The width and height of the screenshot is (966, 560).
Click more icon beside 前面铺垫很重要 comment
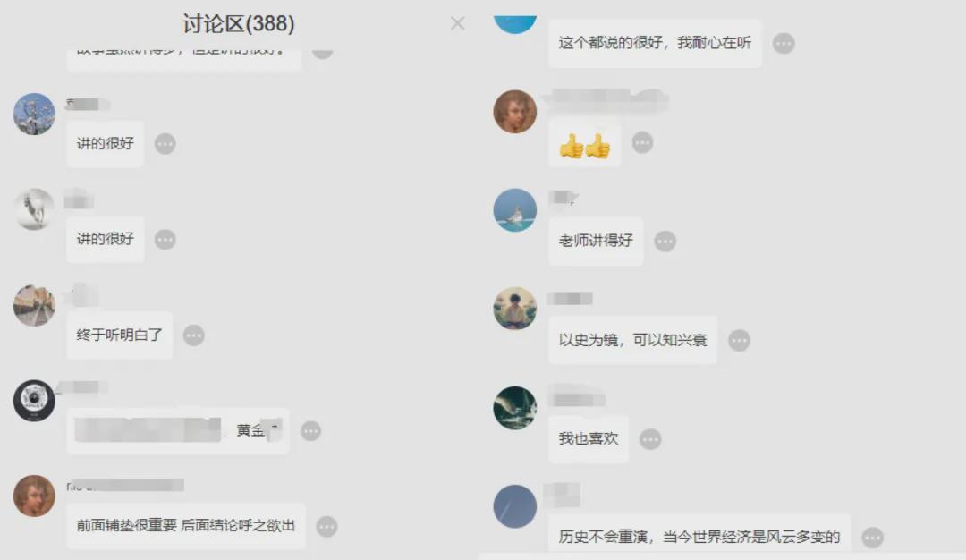(326, 527)
